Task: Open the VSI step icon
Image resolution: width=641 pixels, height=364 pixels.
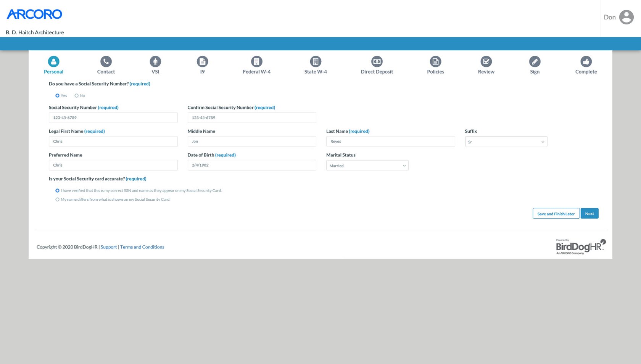Action: [155, 61]
